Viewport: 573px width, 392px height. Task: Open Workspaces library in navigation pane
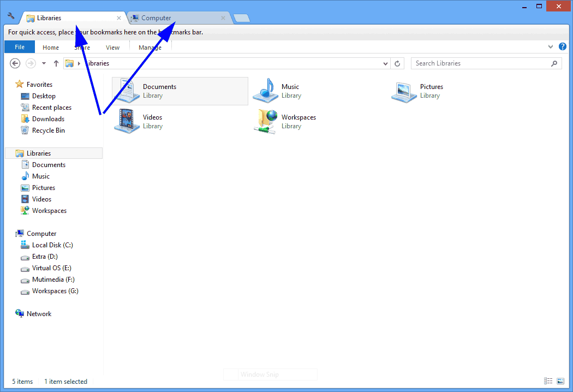[x=49, y=211]
